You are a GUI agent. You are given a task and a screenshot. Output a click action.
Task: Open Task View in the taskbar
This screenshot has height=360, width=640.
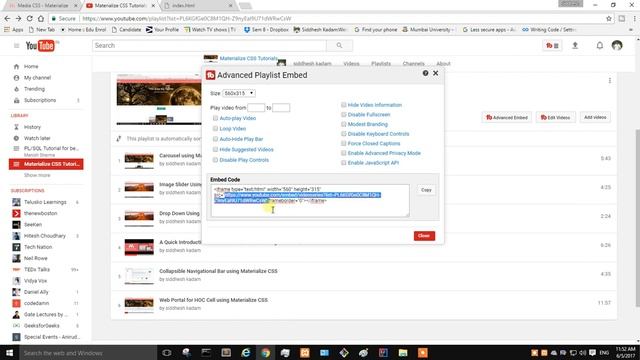(167, 353)
